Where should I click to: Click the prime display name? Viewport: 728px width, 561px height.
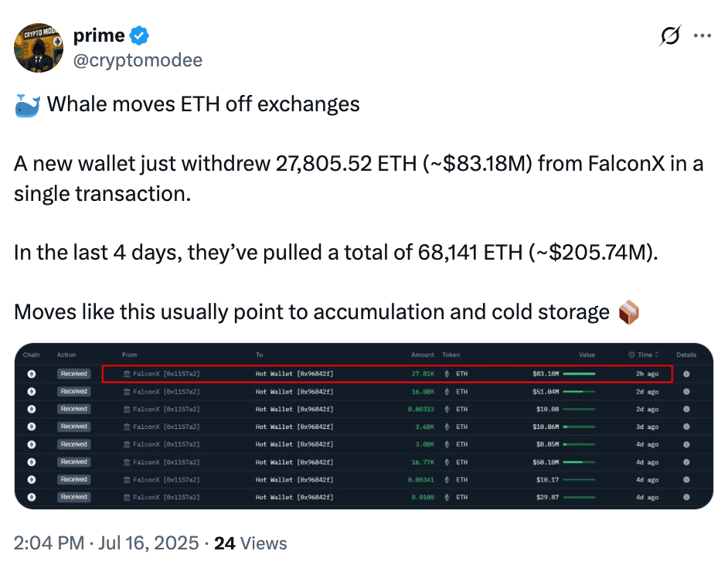(x=99, y=36)
